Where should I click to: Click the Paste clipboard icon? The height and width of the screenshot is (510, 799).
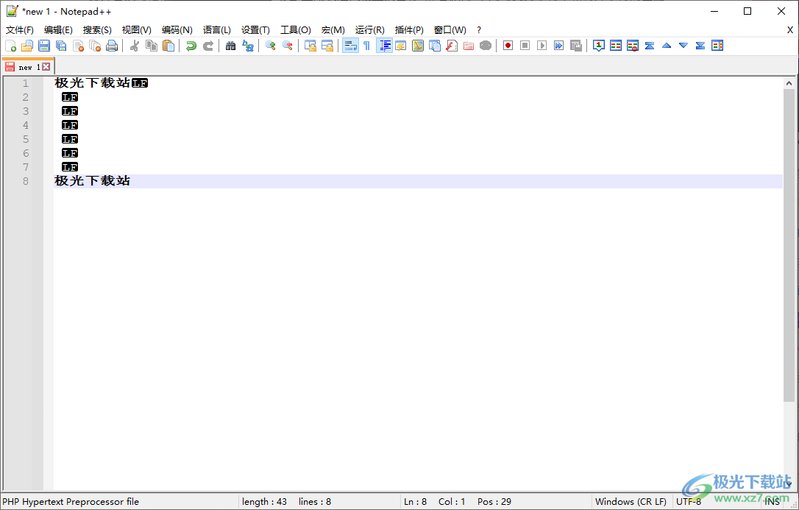click(x=168, y=46)
